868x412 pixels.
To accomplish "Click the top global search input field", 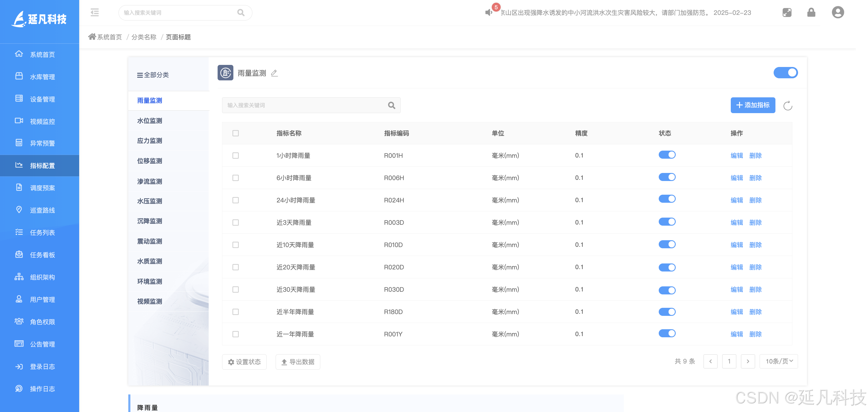I will (x=179, y=13).
